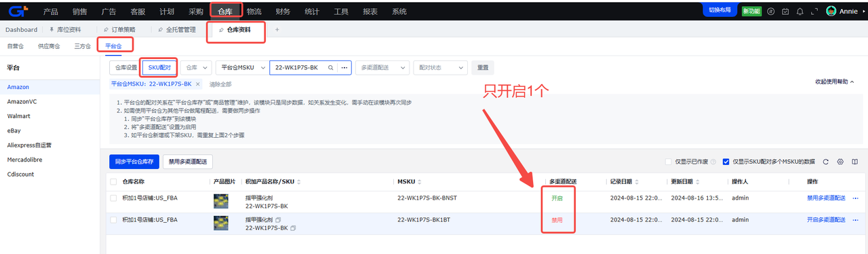
Task: Sort by MSKU column
Action: click(418, 182)
